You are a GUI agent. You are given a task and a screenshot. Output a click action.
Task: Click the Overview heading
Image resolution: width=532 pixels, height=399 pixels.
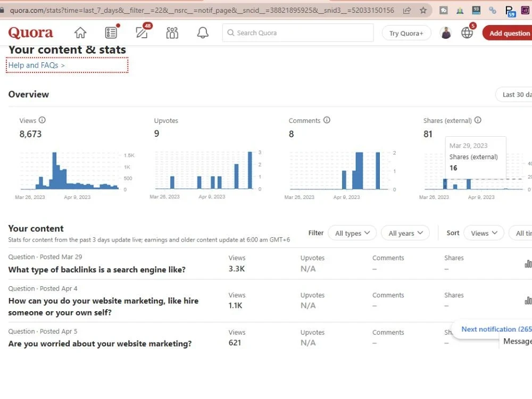click(x=29, y=94)
